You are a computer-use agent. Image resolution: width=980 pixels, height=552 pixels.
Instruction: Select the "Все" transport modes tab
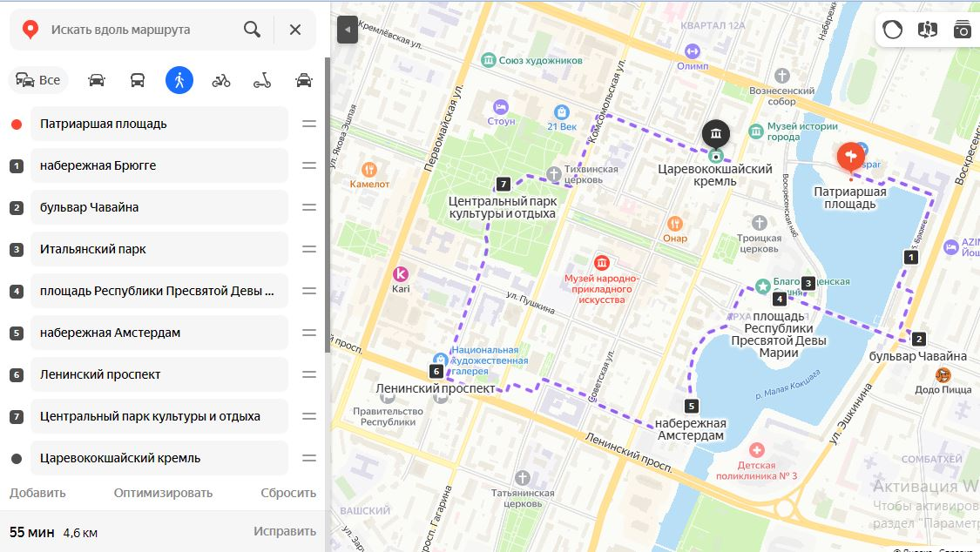38,81
